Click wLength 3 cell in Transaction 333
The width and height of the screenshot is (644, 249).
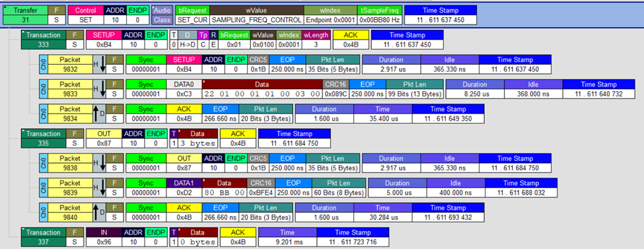pos(316,40)
